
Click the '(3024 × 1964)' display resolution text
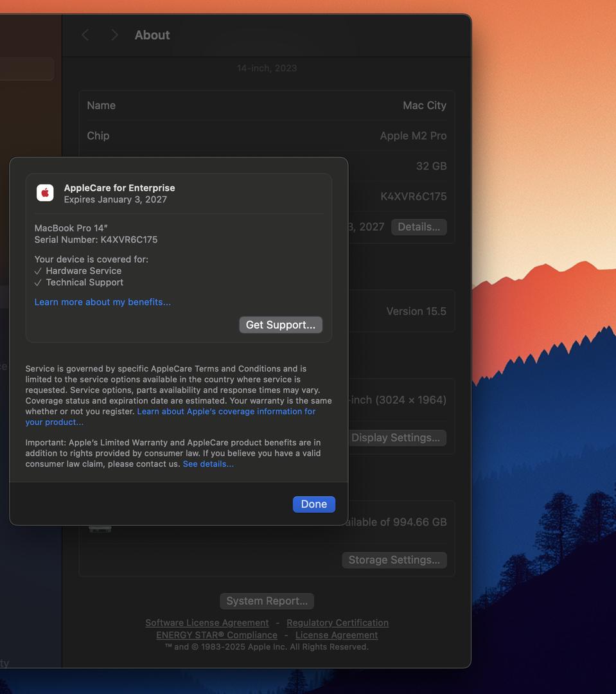pyautogui.click(x=410, y=400)
